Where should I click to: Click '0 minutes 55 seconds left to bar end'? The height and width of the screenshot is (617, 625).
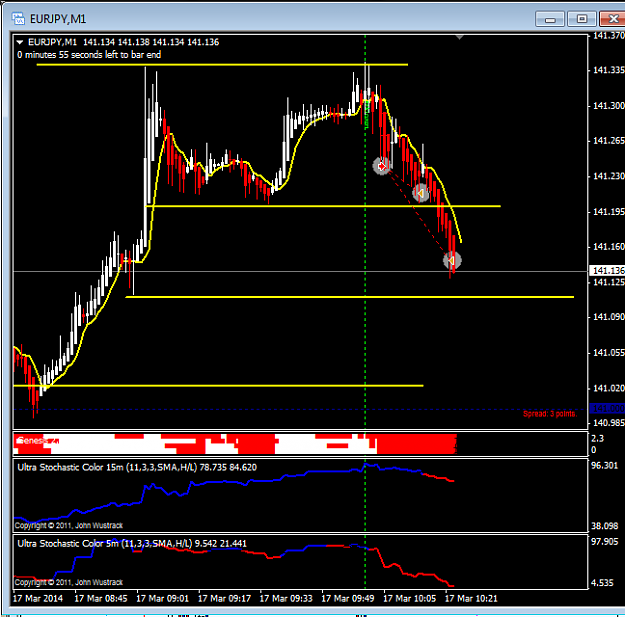[x=89, y=55]
